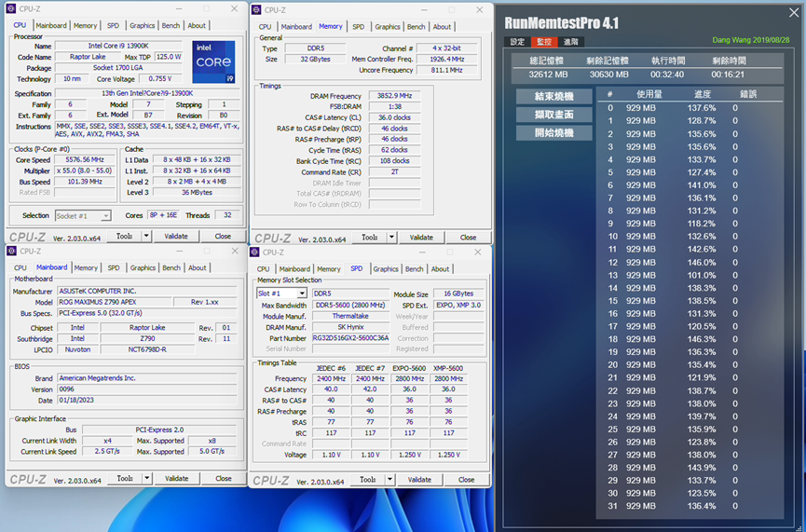Click the 剩餘時間 value 00:16:21

[728, 75]
